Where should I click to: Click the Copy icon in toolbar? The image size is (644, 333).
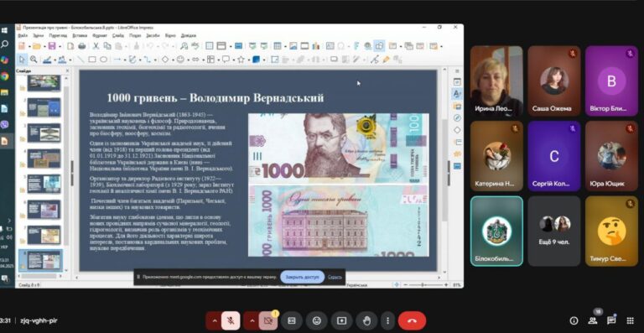click(x=107, y=46)
